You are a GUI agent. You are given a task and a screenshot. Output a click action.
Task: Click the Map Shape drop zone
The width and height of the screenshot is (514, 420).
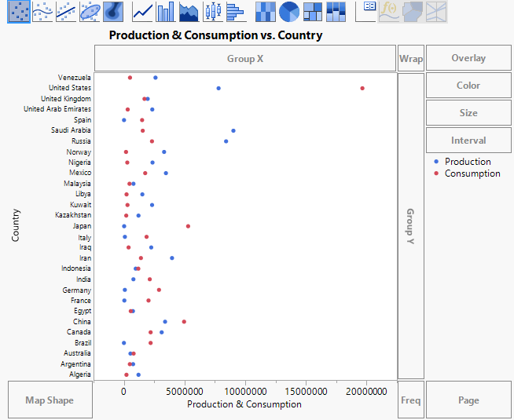coord(50,400)
